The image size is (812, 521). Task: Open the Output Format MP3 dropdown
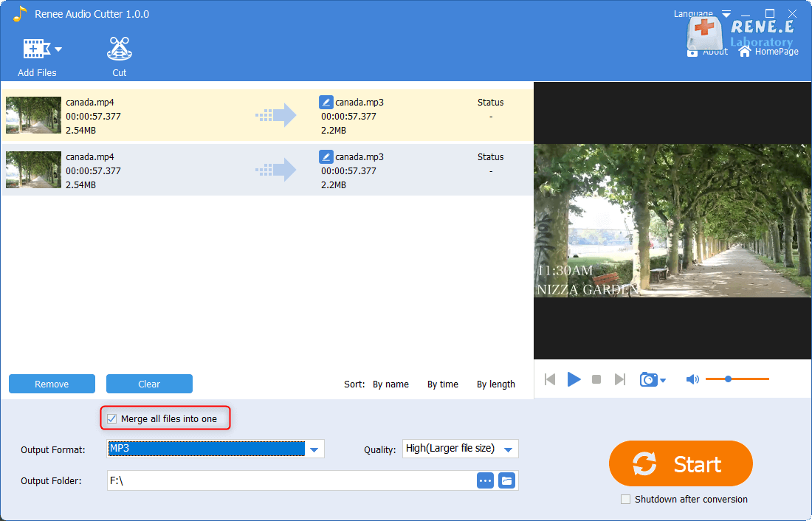click(x=314, y=449)
